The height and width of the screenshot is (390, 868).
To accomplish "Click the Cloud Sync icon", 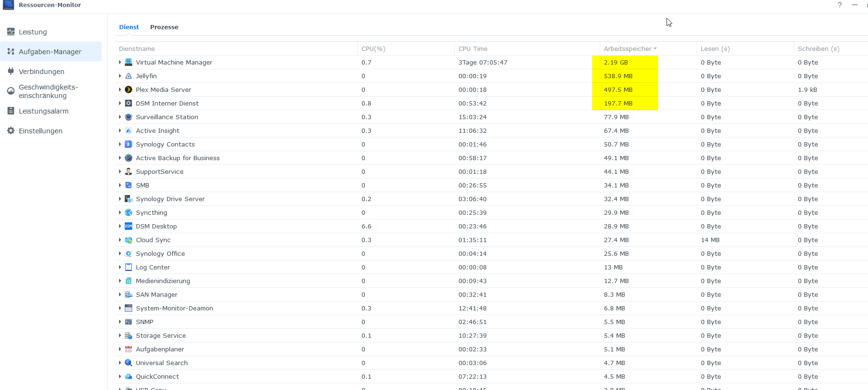I will tap(129, 240).
